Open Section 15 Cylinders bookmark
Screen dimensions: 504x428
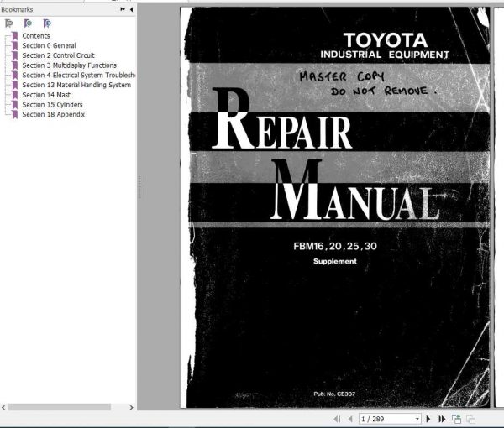coord(52,105)
